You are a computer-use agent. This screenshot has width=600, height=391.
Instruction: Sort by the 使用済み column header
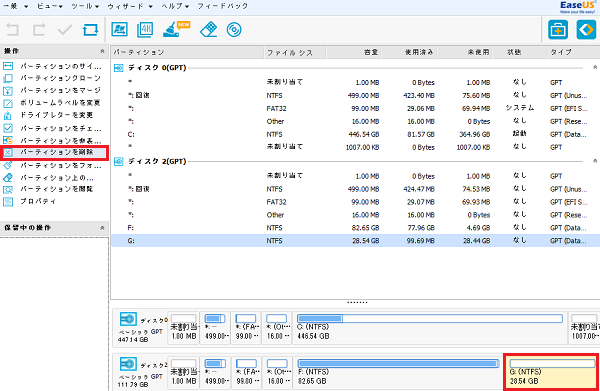point(410,52)
